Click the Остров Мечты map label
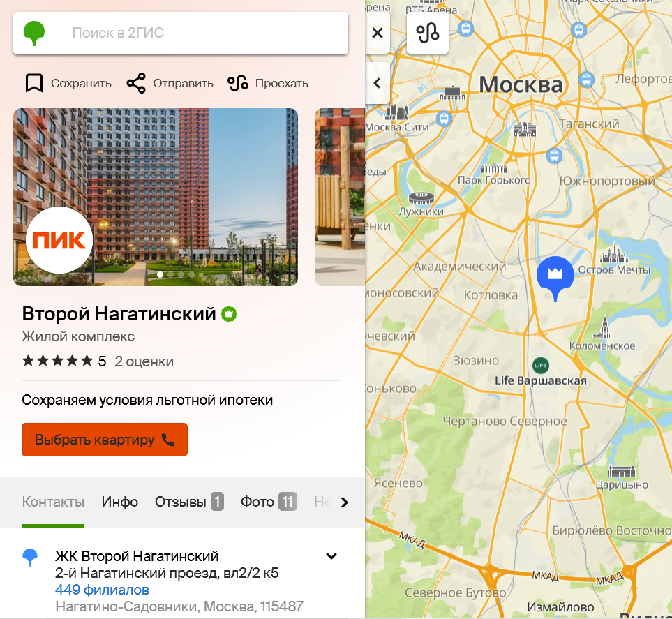The height and width of the screenshot is (619, 672). (614, 270)
